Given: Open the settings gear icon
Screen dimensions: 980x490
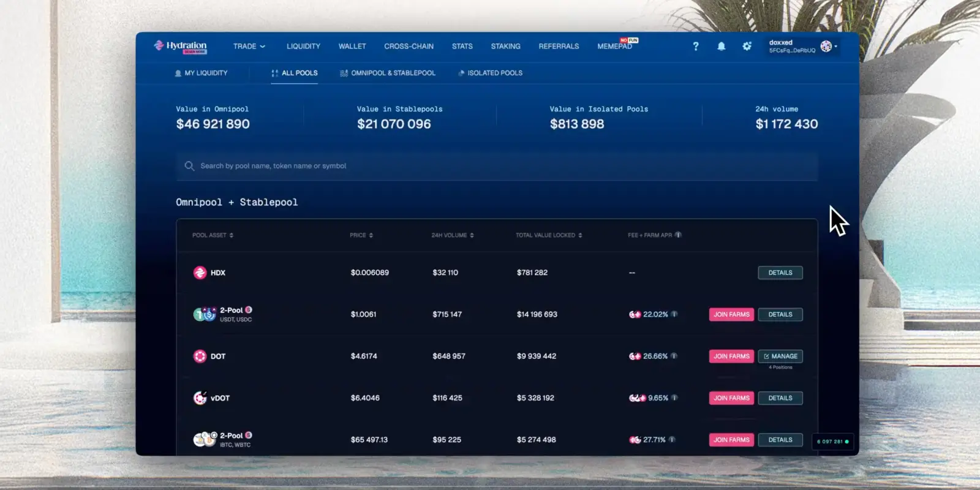Looking at the screenshot, I should click(x=747, y=46).
